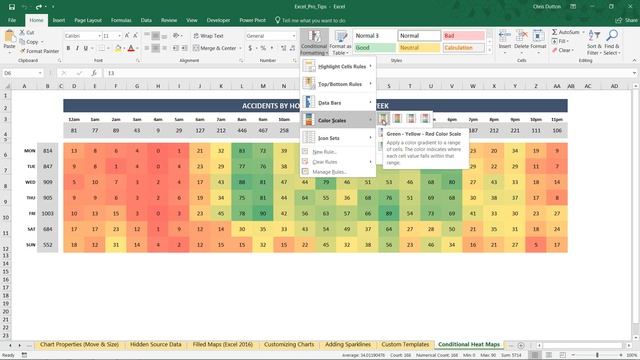This screenshot has width=640, height=360.
Task: Toggle middle vertical alignment
Action: (156, 36)
